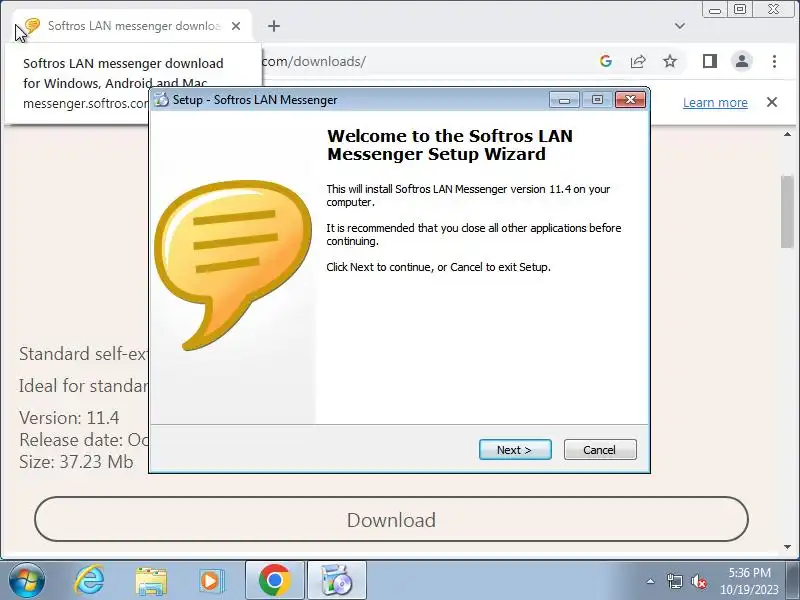Click the network tray icon
The width and height of the screenshot is (800, 600).
[x=674, y=581]
